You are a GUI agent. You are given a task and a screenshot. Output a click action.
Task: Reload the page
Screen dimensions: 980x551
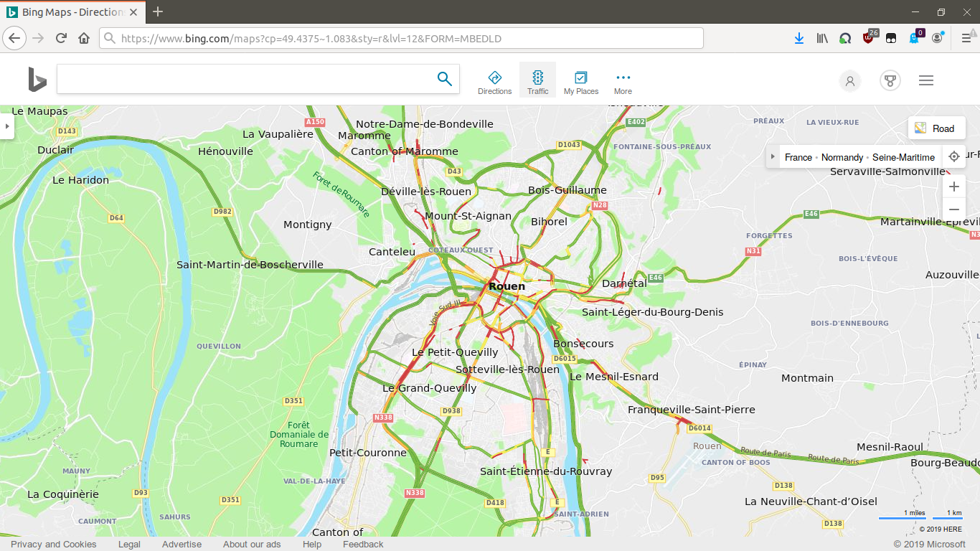(x=61, y=38)
